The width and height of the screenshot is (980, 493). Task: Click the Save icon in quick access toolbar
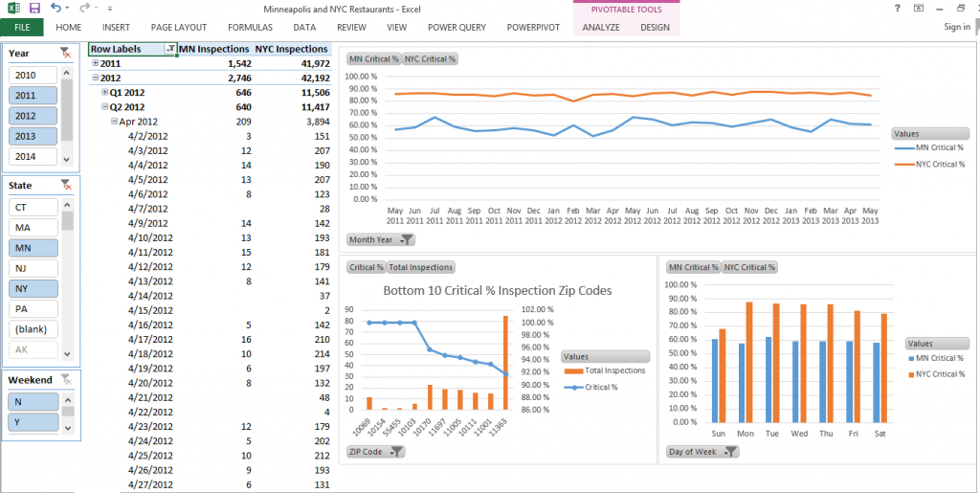tap(35, 8)
